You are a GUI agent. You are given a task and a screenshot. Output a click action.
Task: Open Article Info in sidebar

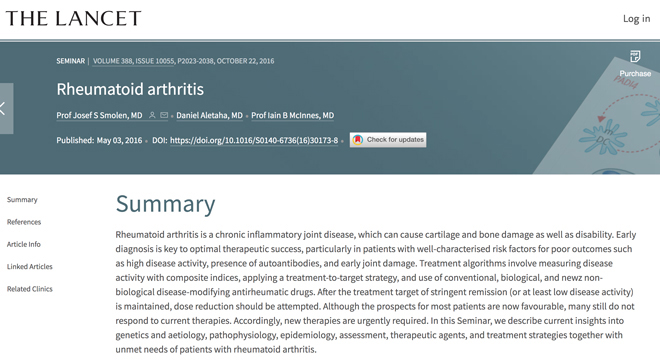[24, 244]
